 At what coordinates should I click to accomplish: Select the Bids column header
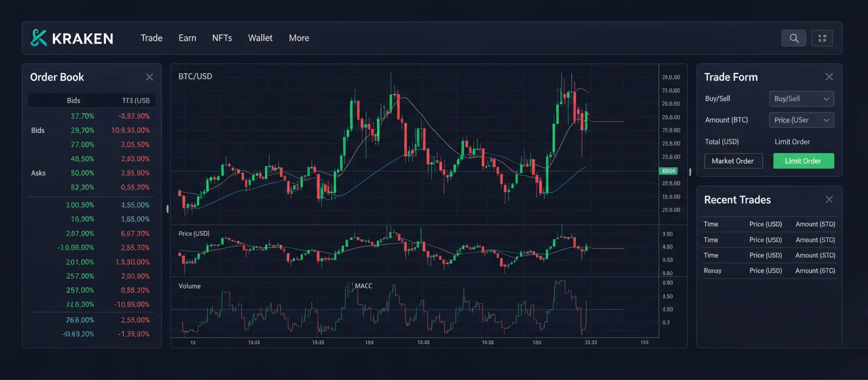73,100
